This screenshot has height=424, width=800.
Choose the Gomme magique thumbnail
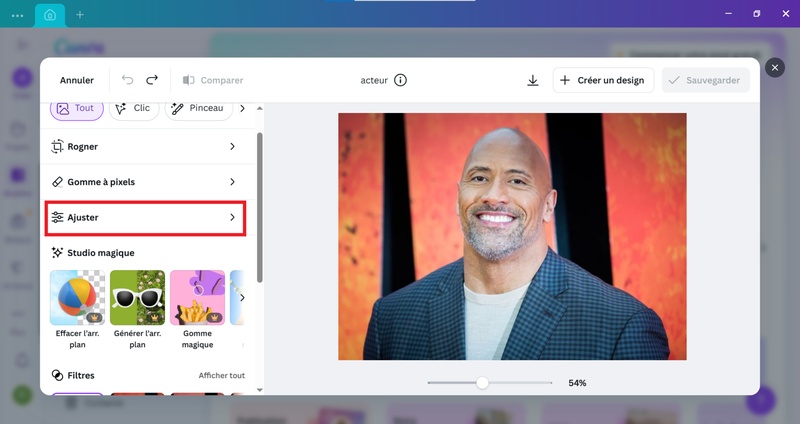click(197, 297)
